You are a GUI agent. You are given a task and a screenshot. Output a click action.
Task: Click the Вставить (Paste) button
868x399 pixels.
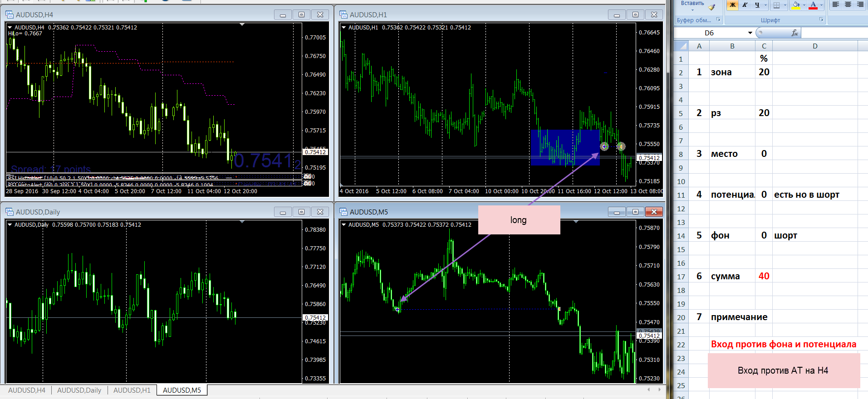coord(692,3)
